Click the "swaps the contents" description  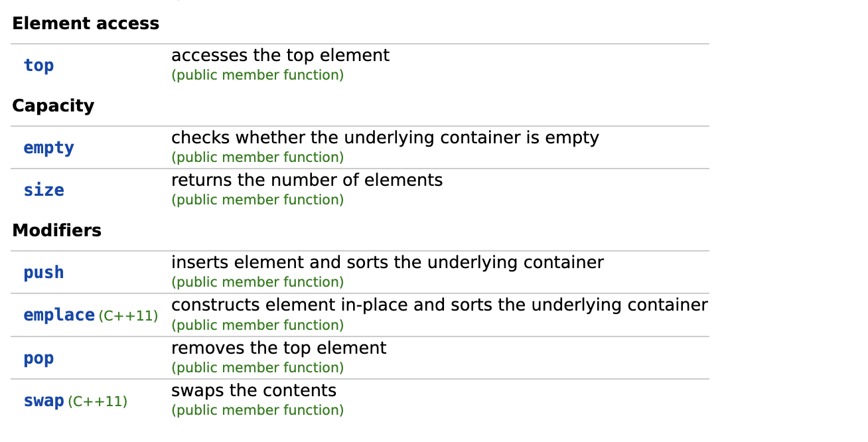pos(253,390)
